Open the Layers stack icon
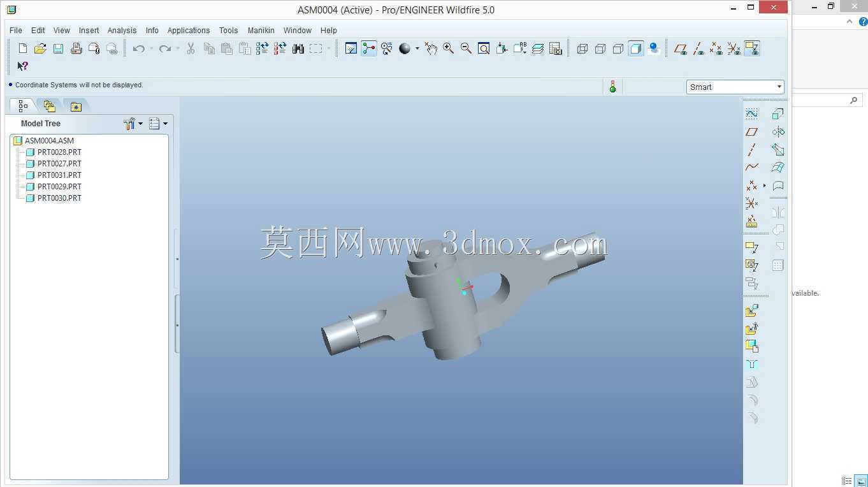Screen dimensions: 868x487 537,48
